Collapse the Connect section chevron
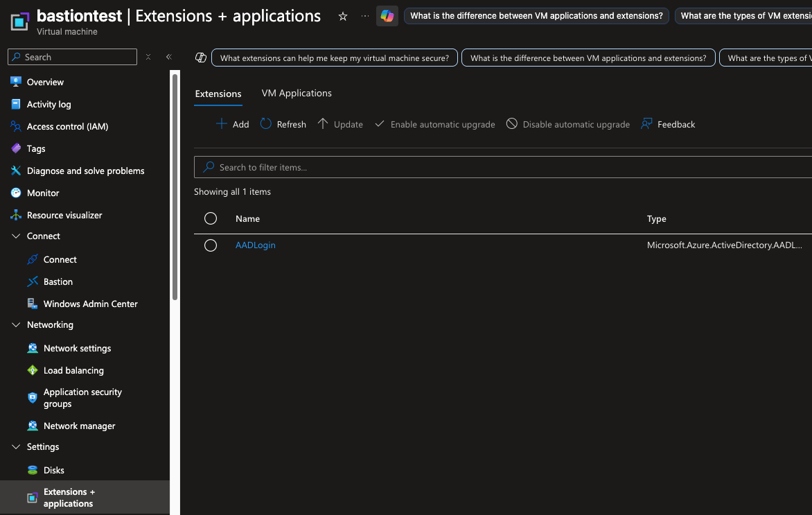The width and height of the screenshot is (812, 515). [x=16, y=236]
